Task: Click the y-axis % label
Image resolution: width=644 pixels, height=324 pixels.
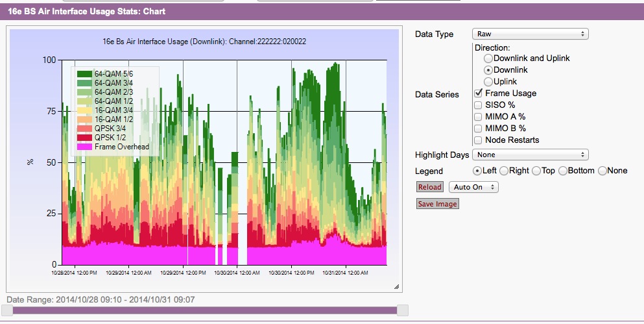Action: pyautogui.click(x=30, y=162)
